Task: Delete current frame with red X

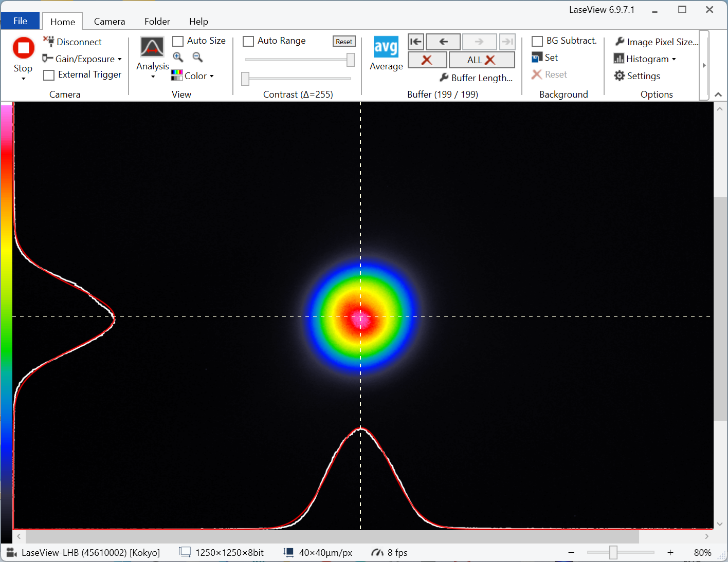Action: pyautogui.click(x=427, y=60)
